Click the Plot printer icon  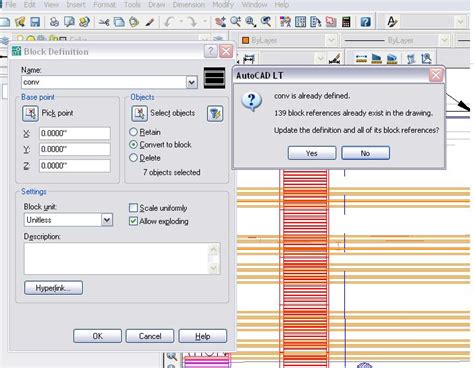coord(54,22)
